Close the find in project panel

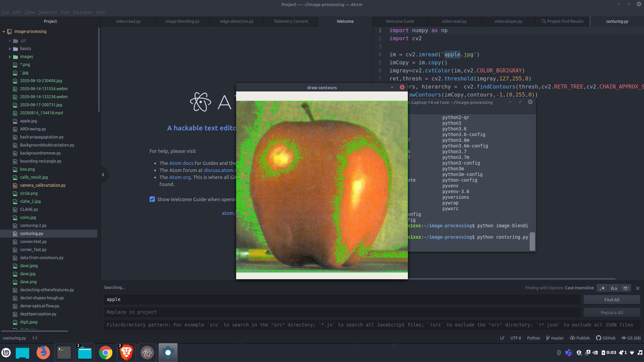click(638, 288)
